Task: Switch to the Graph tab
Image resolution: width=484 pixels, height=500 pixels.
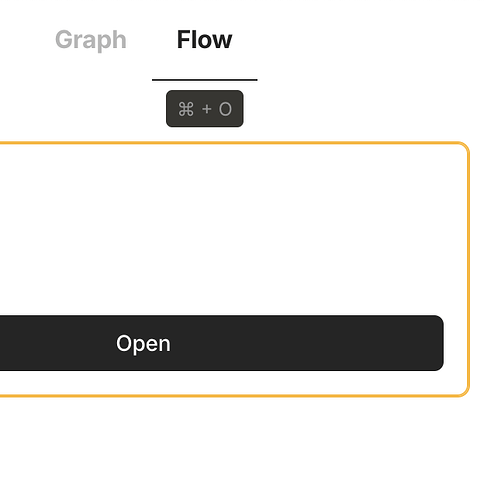Action: [x=91, y=40]
